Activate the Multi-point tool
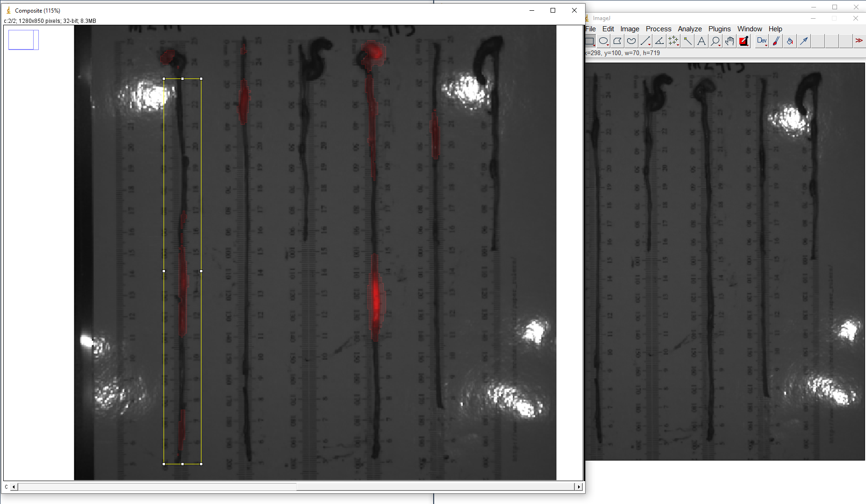 [673, 41]
